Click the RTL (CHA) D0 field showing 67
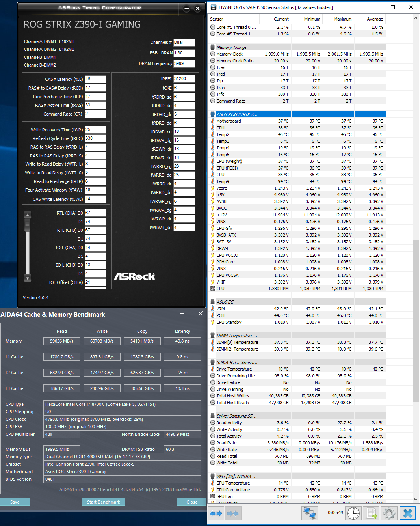 click(95, 213)
